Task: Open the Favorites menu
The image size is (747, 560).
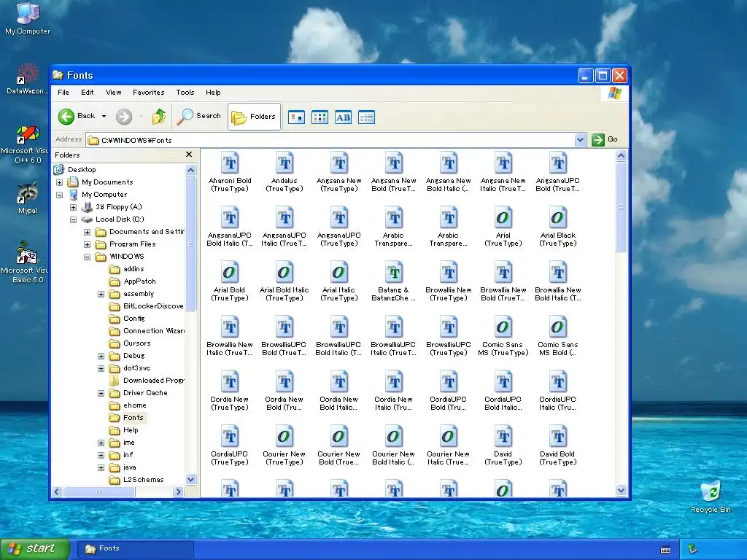Action: (x=149, y=93)
